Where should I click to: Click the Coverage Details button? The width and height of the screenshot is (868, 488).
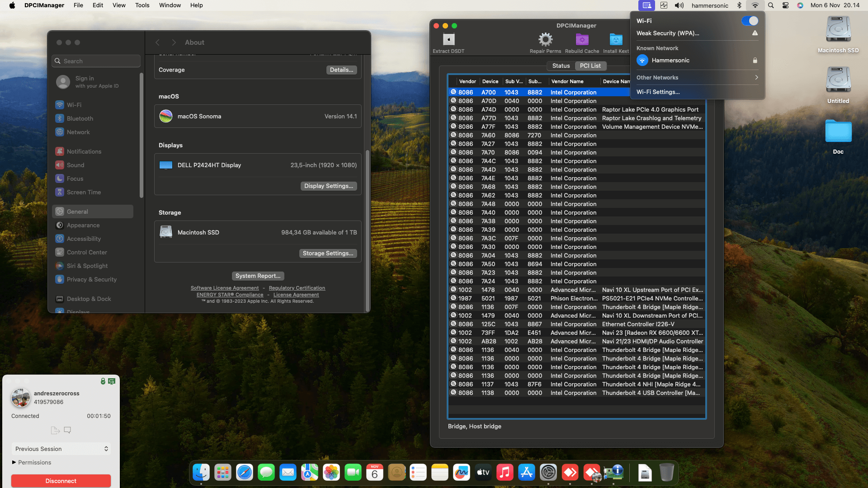tap(341, 70)
